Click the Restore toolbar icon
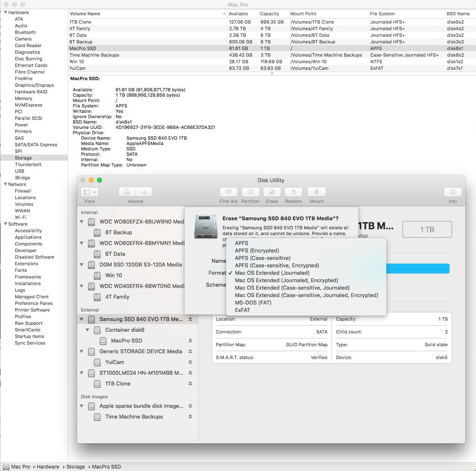 tap(294, 192)
